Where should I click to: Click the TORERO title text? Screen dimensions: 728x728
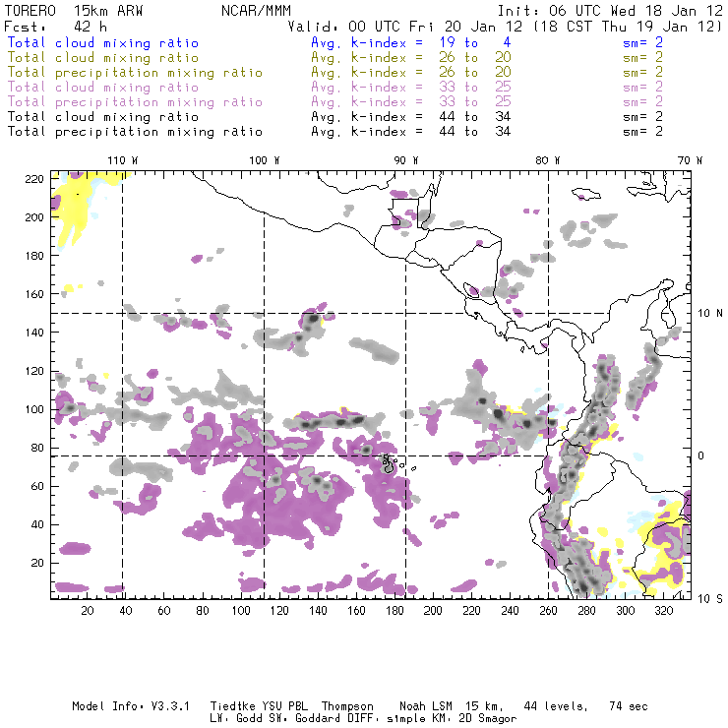[30, 11]
